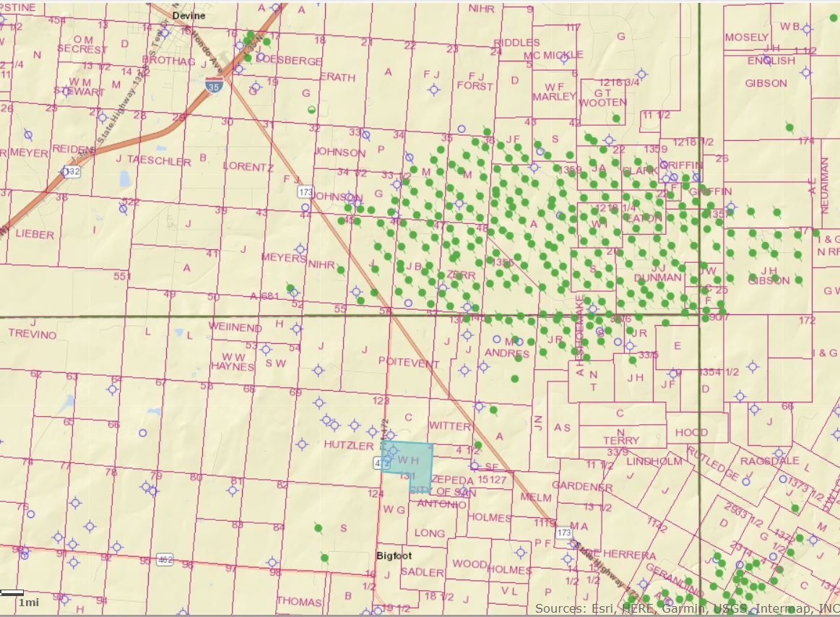Click the POITEVENT survey label
Viewport: 840px width, 617px height.
coord(408,363)
